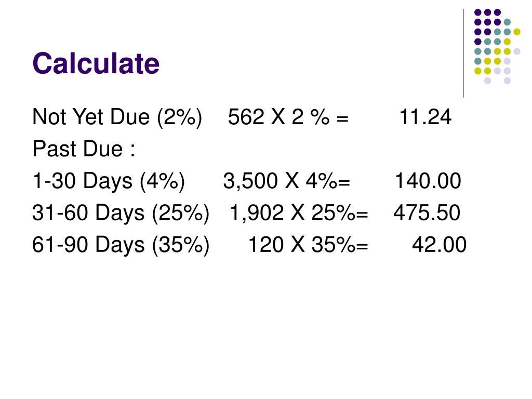
Task: Click the 120 X 35%= calculation
Action: [x=308, y=245]
